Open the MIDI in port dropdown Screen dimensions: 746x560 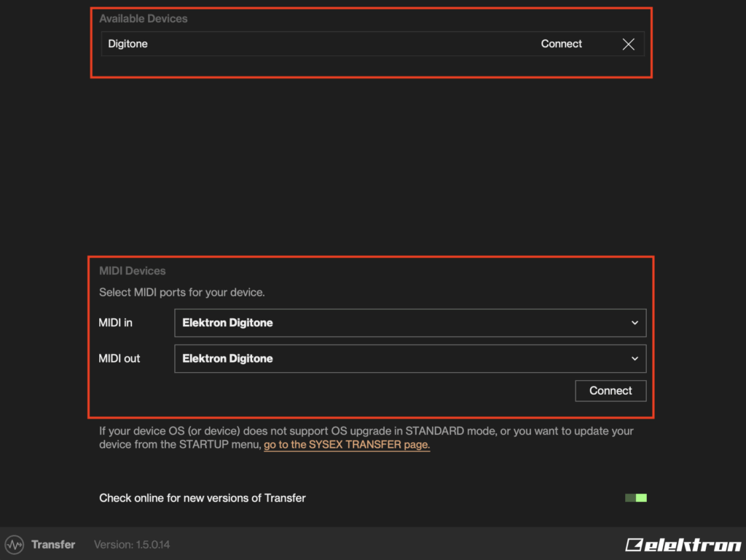click(x=409, y=323)
